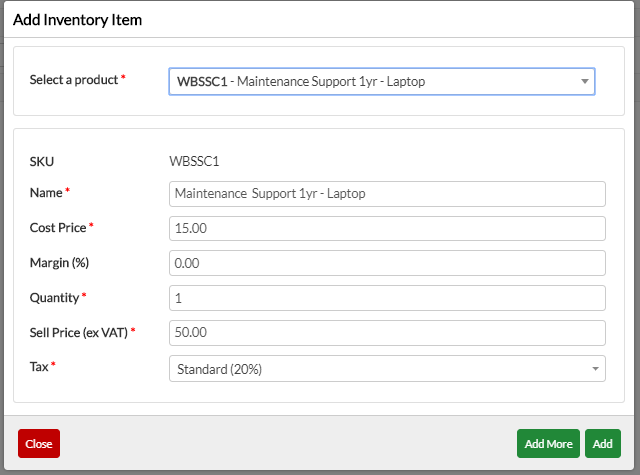Image resolution: width=640 pixels, height=475 pixels.
Task: Open the Tax dropdown showing Standard (20%)
Action: pos(387,369)
